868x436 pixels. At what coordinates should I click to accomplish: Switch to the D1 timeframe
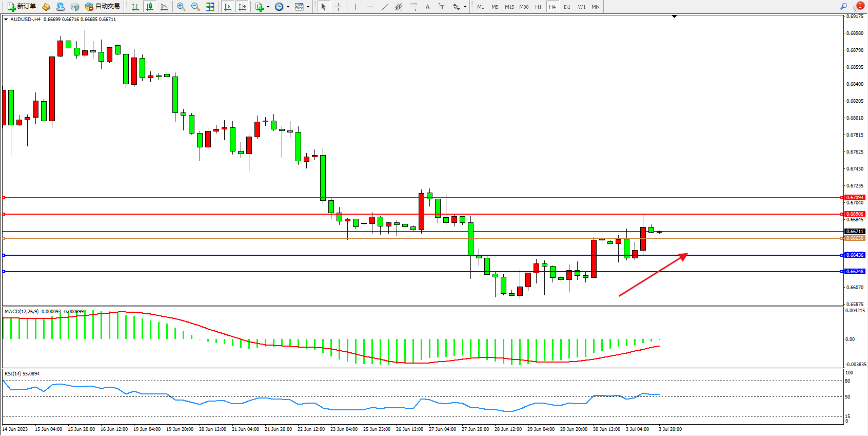[x=567, y=7]
